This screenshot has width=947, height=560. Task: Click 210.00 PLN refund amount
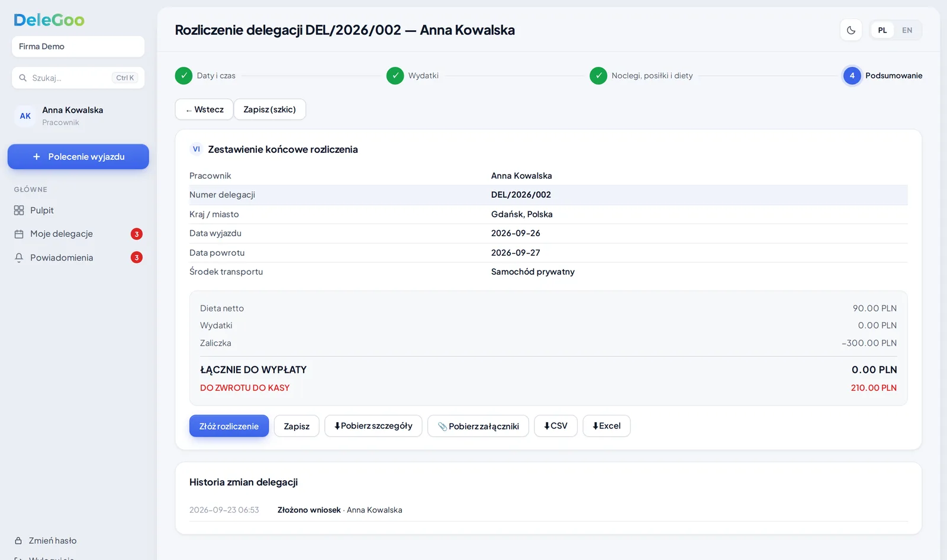pyautogui.click(x=874, y=388)
